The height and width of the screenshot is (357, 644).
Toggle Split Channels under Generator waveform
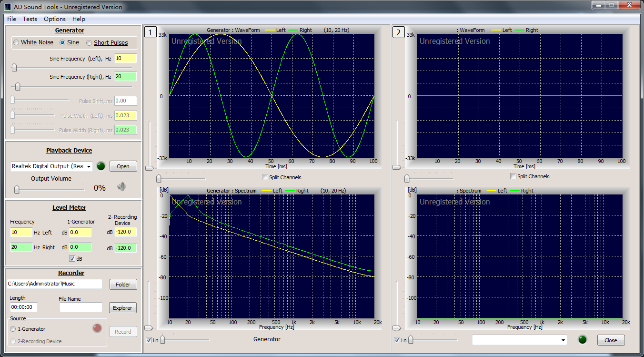[x=282, y=177]
